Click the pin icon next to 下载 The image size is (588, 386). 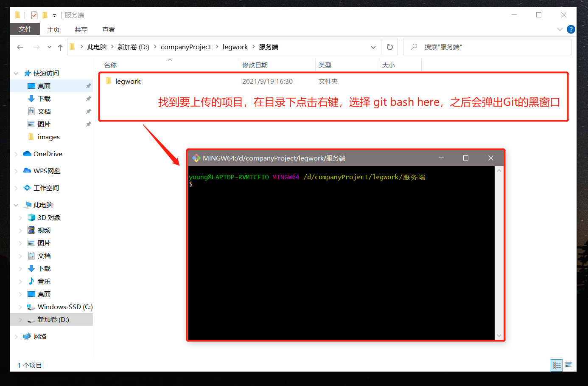coord(88,99)
